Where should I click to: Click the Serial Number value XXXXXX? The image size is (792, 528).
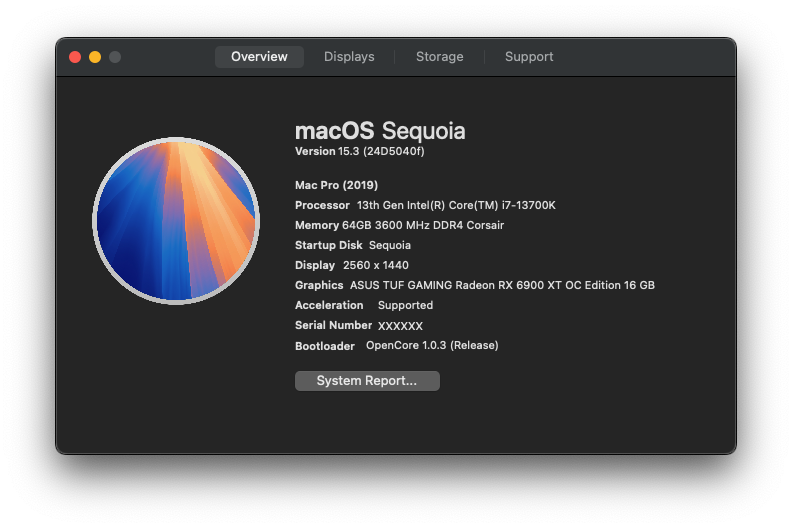[x=401, y=326]
